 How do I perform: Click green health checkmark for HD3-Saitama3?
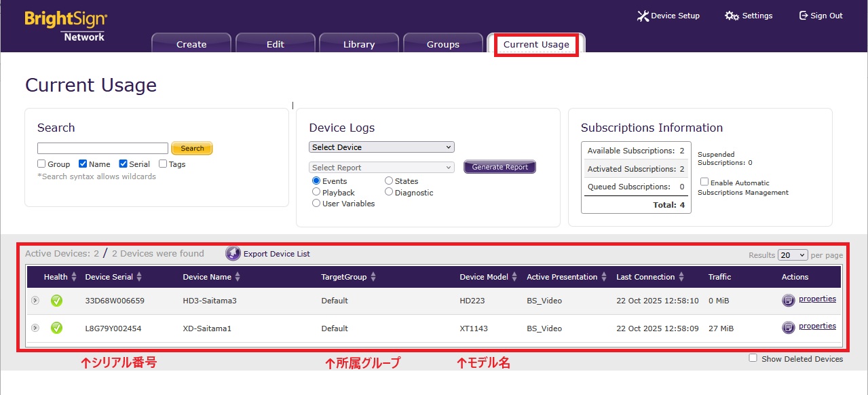pyautogui.click(x=56, y=301)
